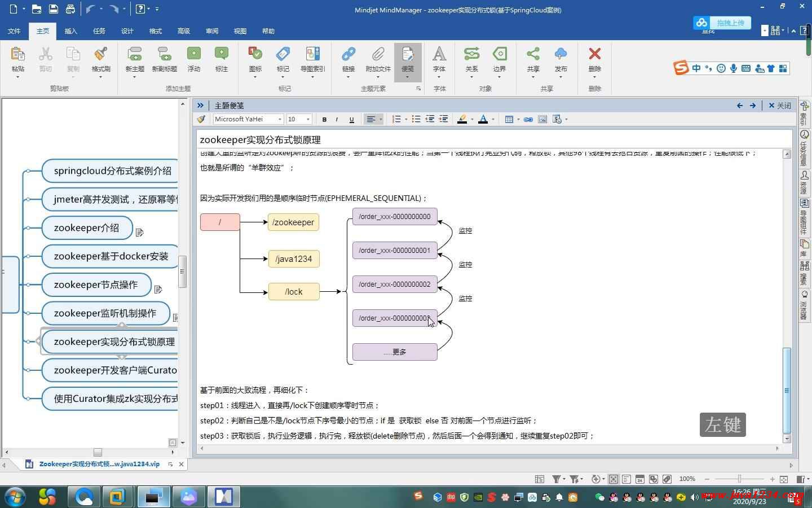Open the font size 10 dropdown

point(308,119)
